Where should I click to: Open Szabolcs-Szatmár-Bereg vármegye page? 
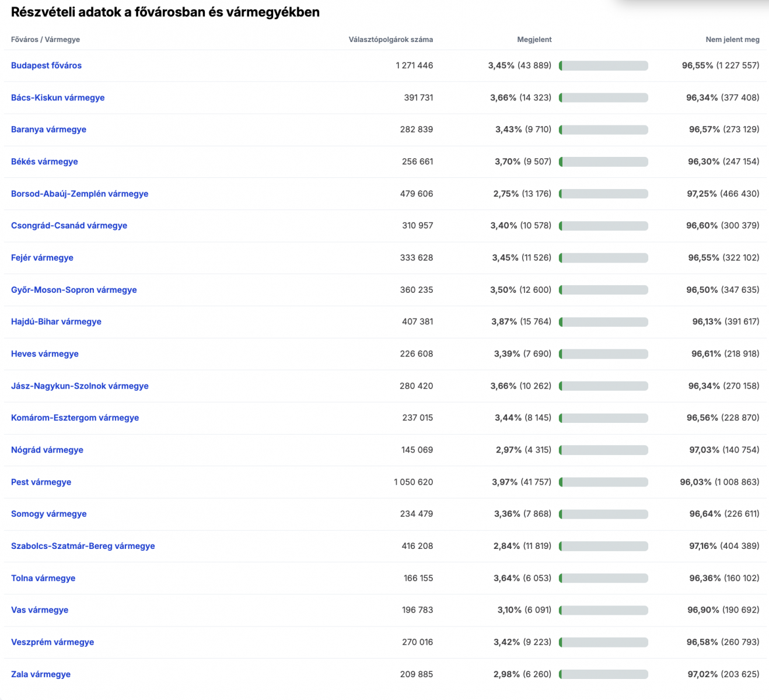click(x=83, y=546)
